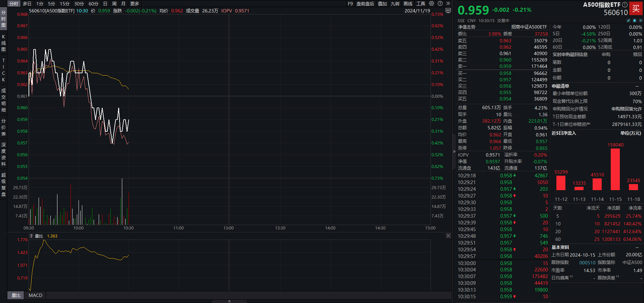This screenshot has width=644, height=303.
Task: Click the red 买 buy button
Action: [636, 8]
